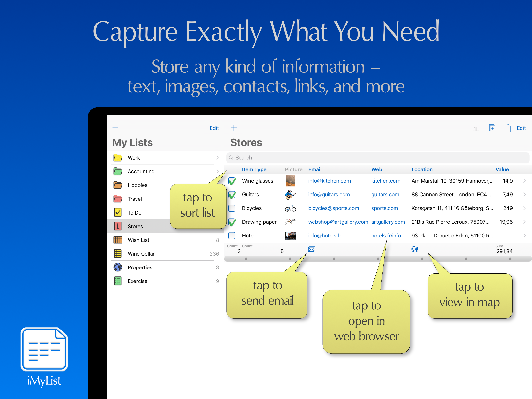Add new item with Stores plus icon
Image resolution: width=532 pixels, height=399 pixels.
coord(234,128)
